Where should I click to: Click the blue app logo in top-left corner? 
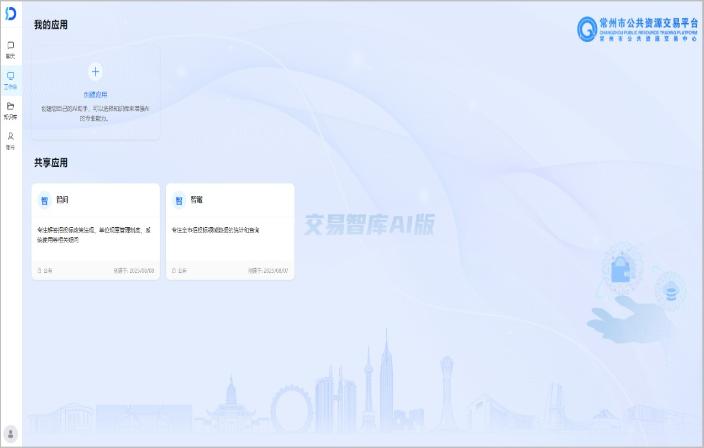click(10, 13)
